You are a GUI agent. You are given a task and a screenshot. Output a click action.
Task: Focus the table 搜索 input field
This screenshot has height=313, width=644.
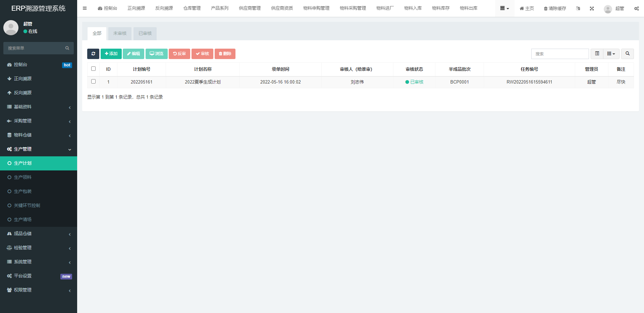click(x=560, y=54)
